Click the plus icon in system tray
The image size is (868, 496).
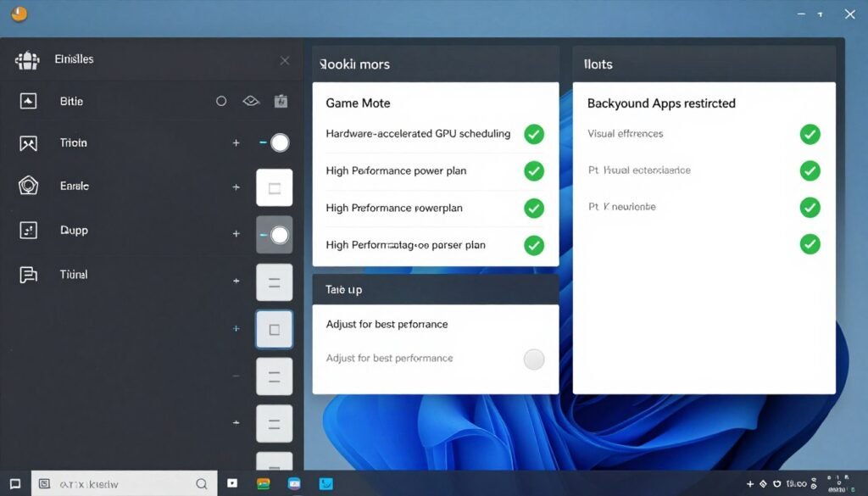coord(750,484)
